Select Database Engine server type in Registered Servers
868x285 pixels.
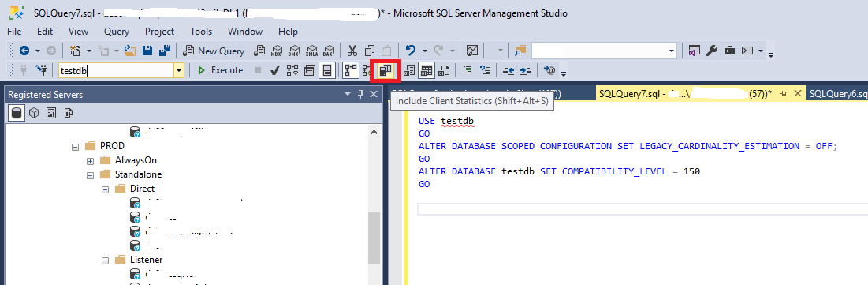[17, 113]
